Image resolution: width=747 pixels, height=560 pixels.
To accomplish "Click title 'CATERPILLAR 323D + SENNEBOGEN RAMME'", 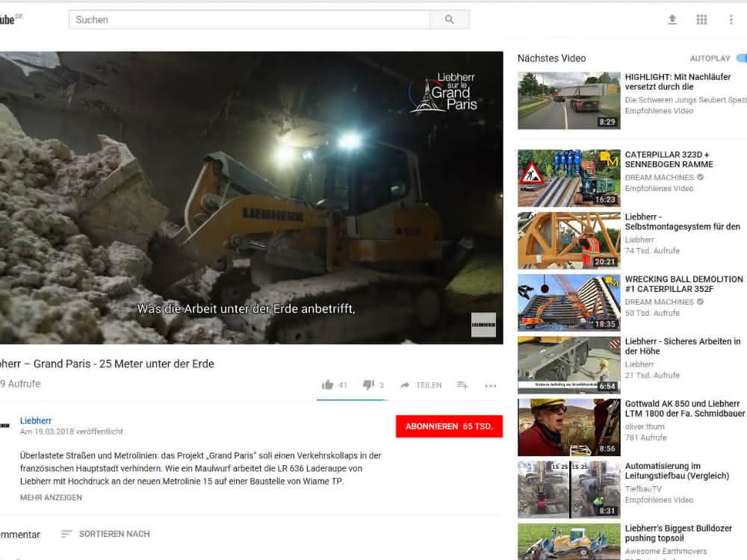I will (x=669, y=160).
